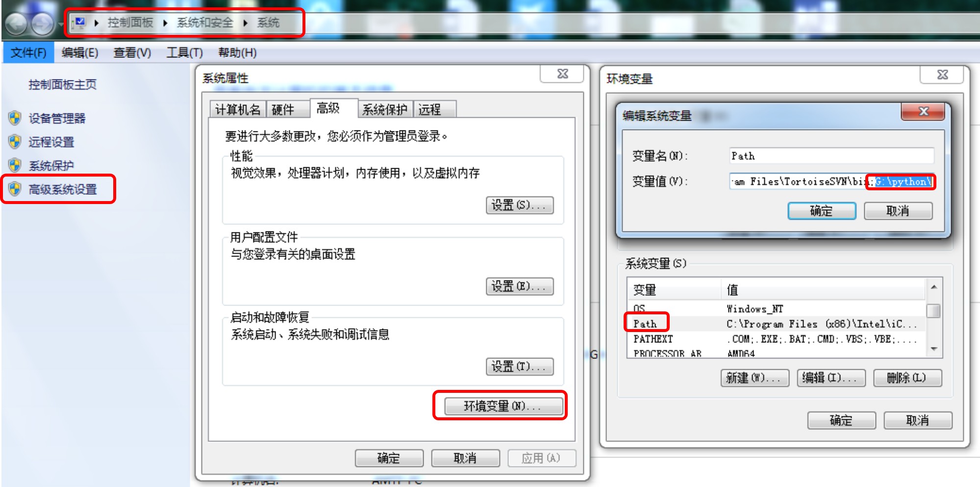980x487 pixels.
Task: Click scroll-down arrow of system variables list
Action: coord(934,349)
